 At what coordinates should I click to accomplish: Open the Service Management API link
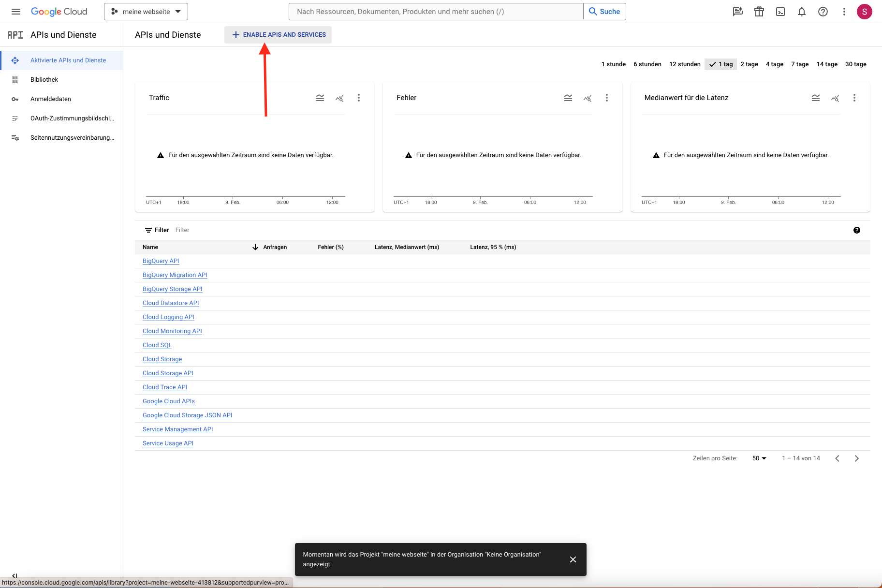tap(177, 429)
